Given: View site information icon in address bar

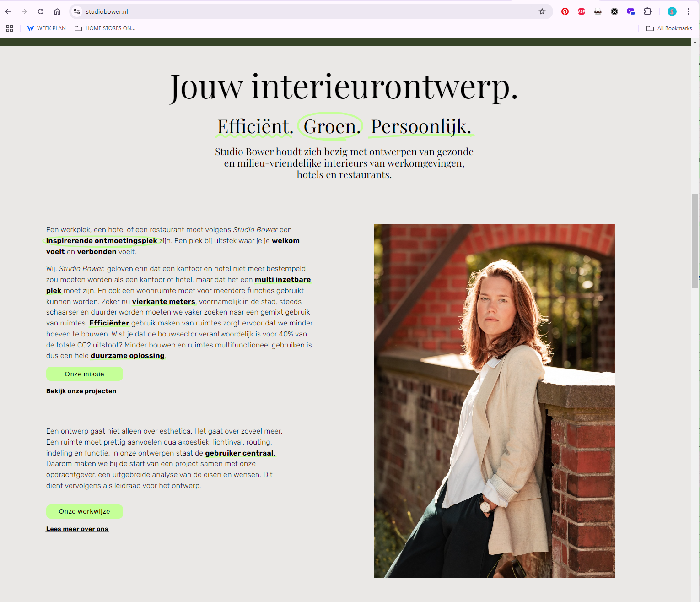Looking at the screenshot, I should pyautogui.click(x=77, y=11).
